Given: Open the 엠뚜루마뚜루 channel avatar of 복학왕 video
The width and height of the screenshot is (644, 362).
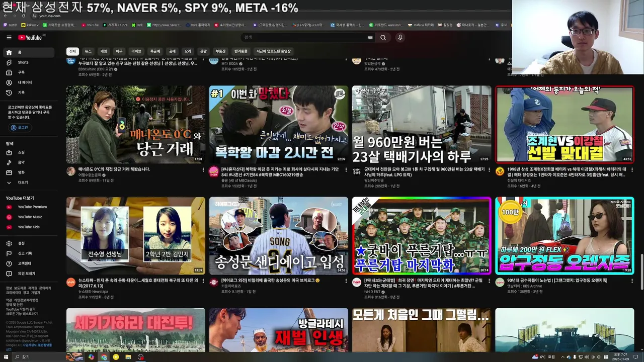Looking at the screenshot, I should coord(214,171).
